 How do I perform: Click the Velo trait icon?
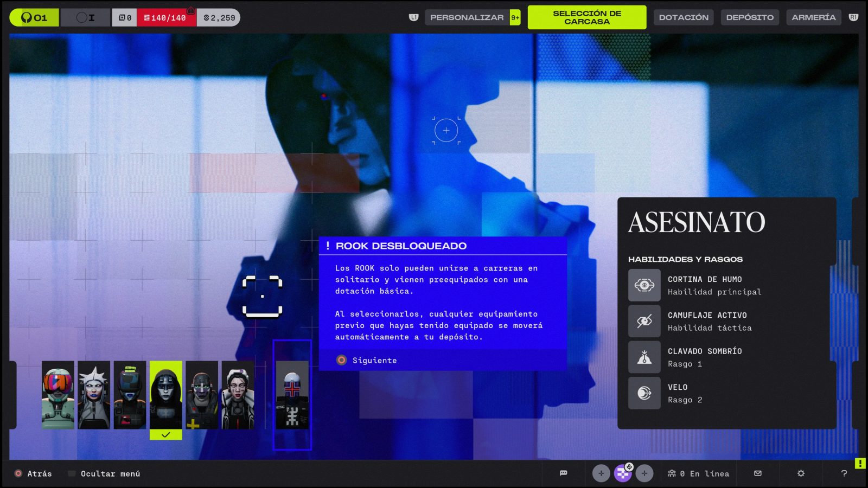point(644,393)
